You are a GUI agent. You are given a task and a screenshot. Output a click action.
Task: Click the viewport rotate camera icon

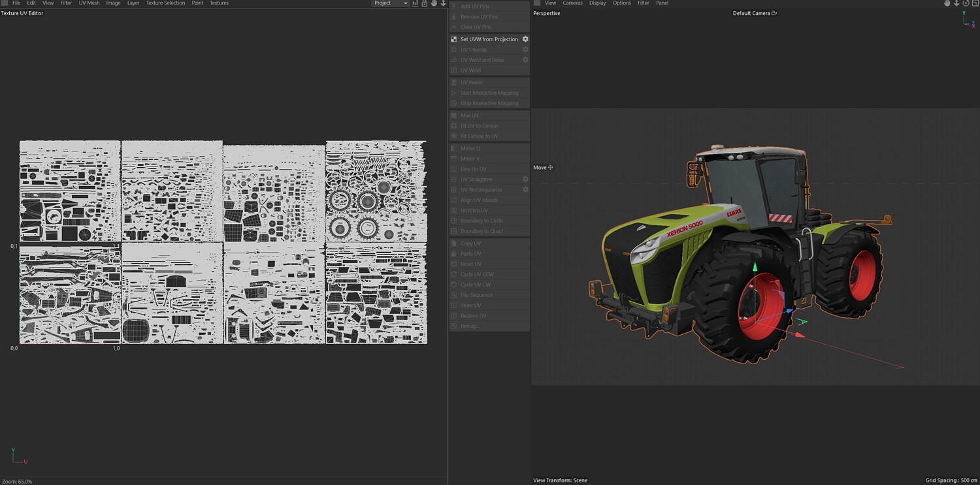966,3
